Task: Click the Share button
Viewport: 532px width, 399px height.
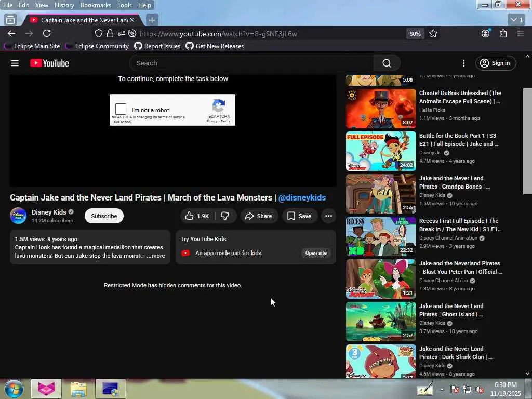Action: click(x=259, y=216)
